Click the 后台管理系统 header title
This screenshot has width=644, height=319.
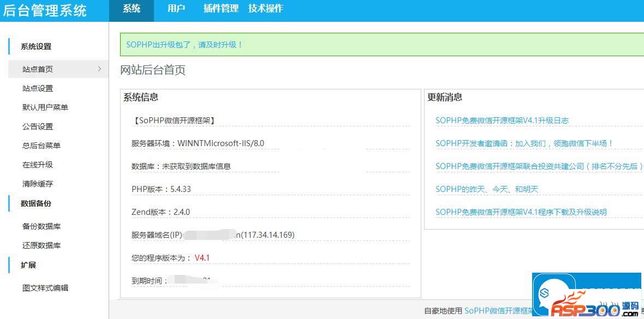[45, 11]
